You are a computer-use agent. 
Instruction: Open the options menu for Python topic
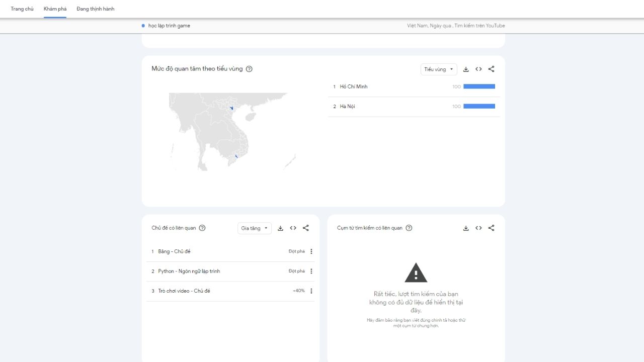(311, 271)
